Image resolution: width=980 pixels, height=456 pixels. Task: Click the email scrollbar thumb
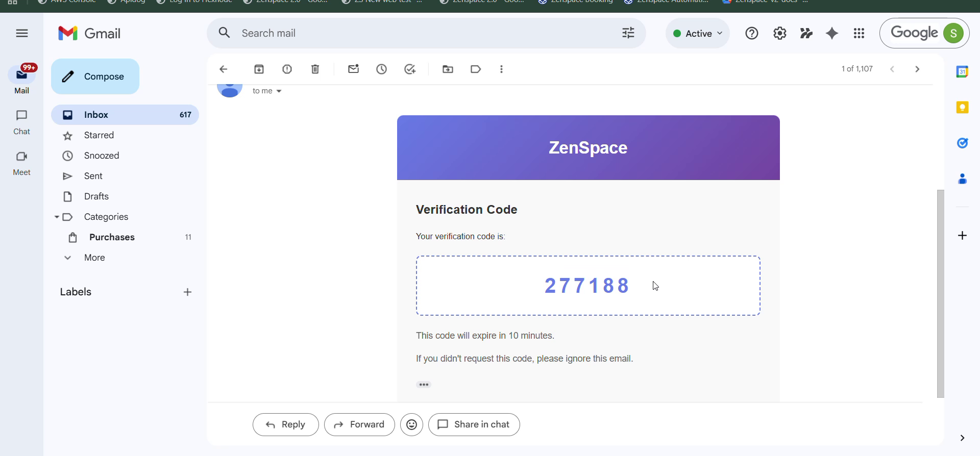click(940, 293)
